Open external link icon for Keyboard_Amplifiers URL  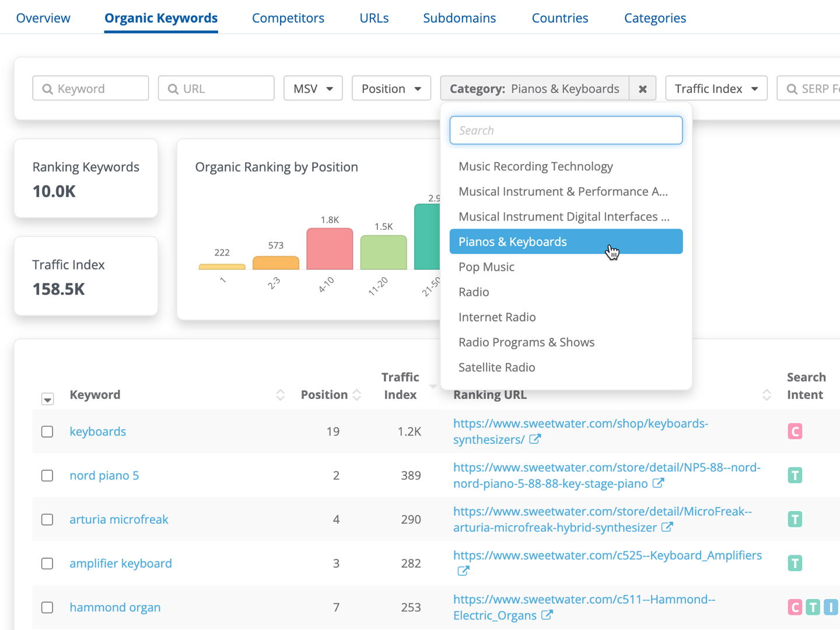(x=463, y=571)
